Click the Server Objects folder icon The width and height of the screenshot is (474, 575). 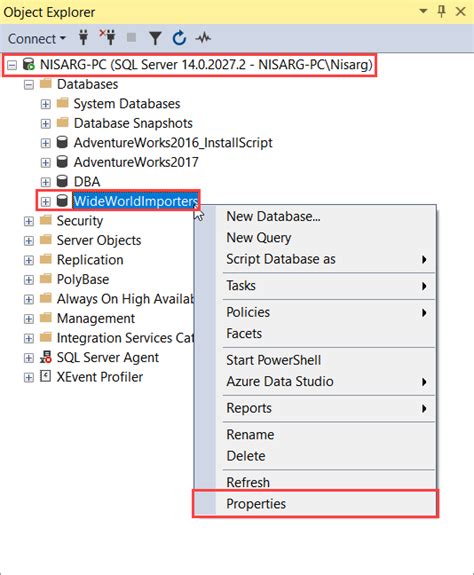(x=45, y=239)
